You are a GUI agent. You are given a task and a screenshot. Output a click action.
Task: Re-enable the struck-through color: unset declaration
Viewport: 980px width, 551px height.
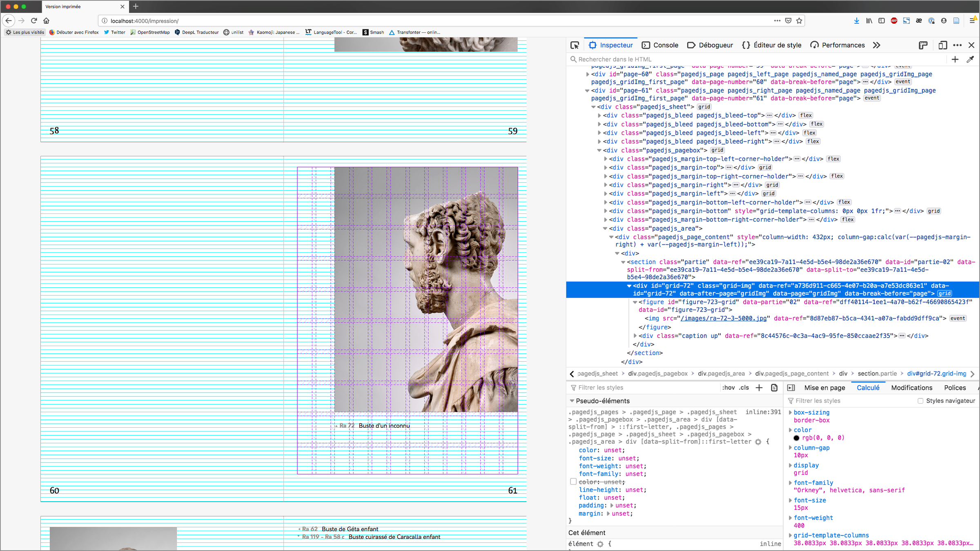click(573, 482)
